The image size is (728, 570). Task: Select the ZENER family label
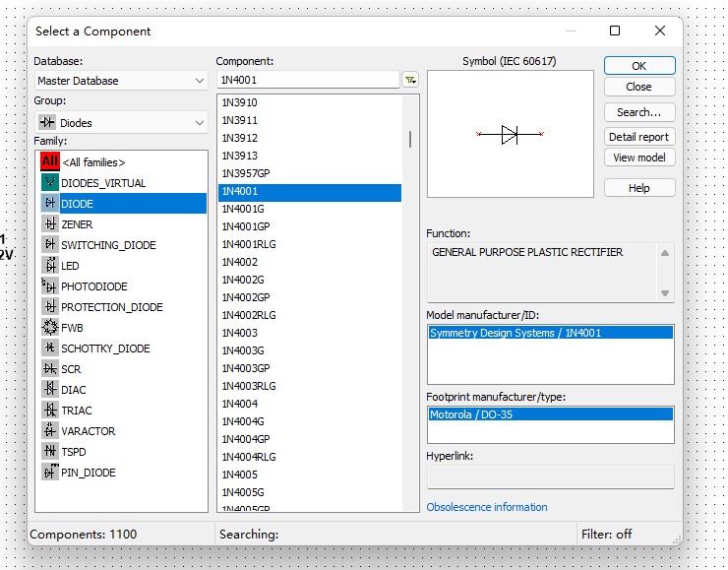click(77, 224)
